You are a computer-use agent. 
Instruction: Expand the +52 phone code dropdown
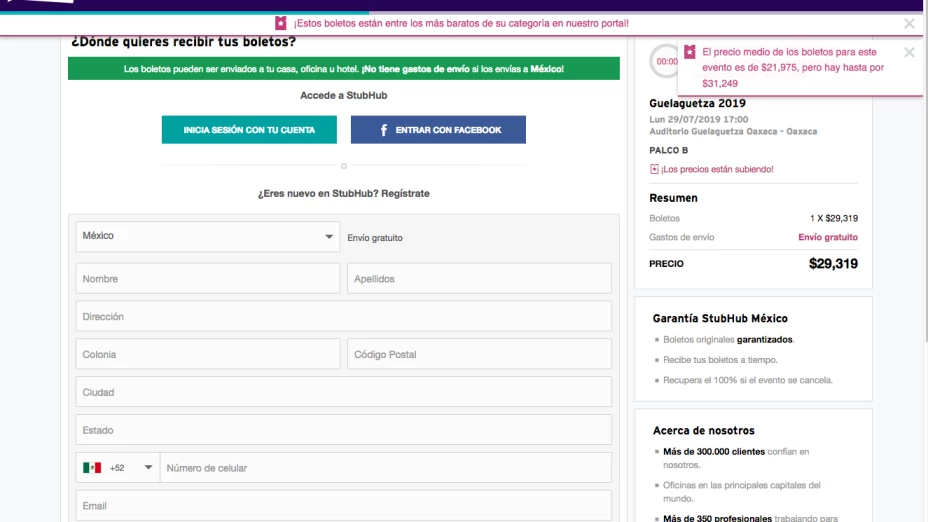(118, 468)
